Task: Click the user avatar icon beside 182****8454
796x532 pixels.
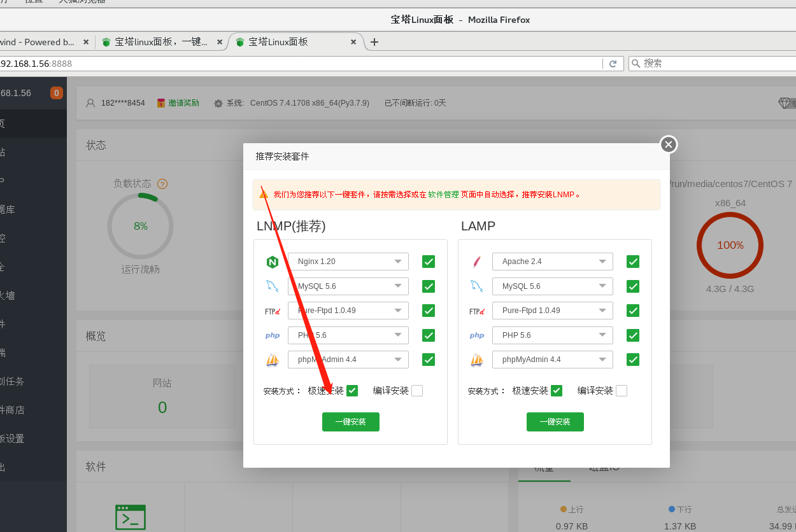Action: click(90, 103)
